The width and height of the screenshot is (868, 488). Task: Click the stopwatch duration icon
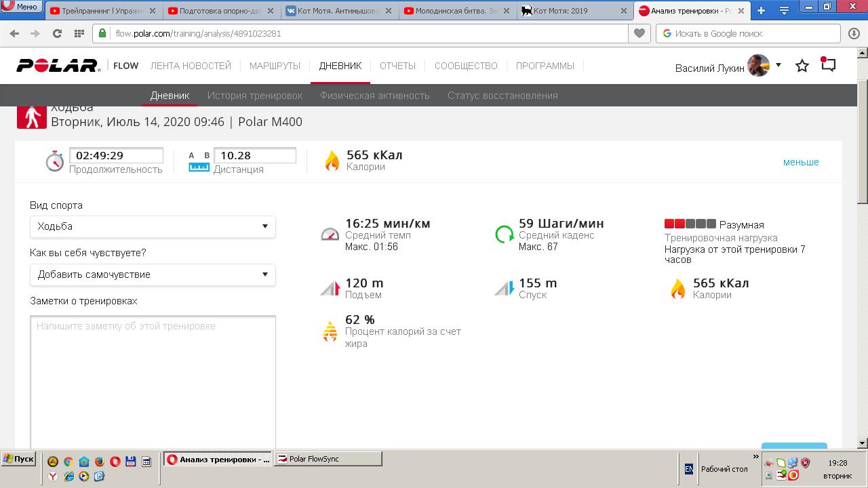click(x=54, y=161)
